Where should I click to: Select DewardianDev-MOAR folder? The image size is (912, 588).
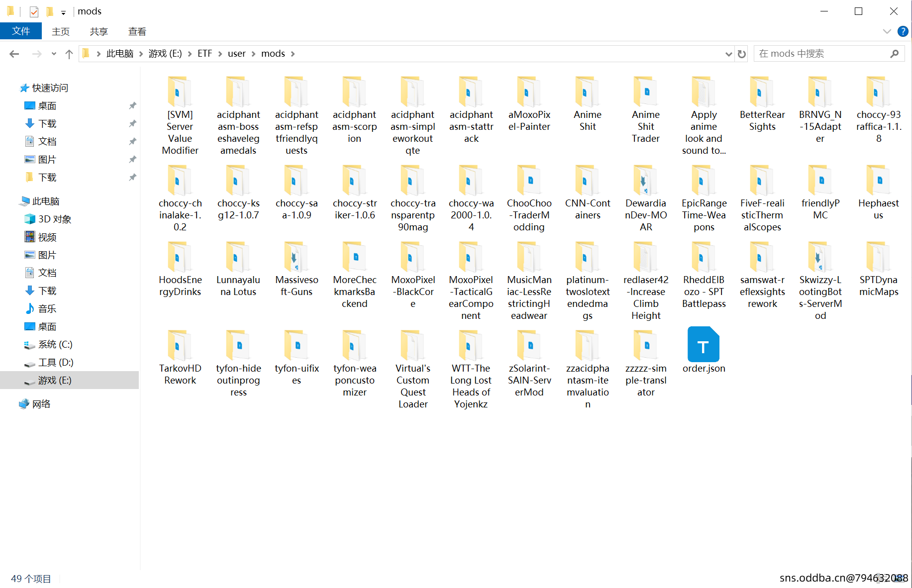click(646, 198)
